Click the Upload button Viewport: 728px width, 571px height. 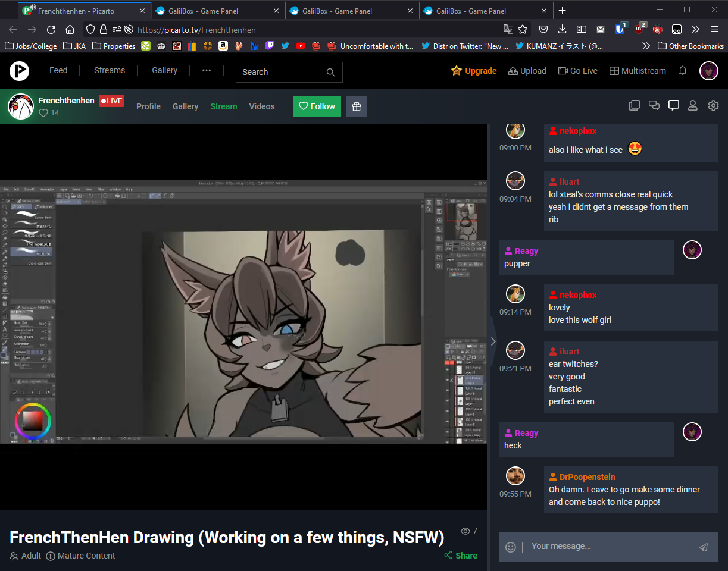[x=527, y=71]
